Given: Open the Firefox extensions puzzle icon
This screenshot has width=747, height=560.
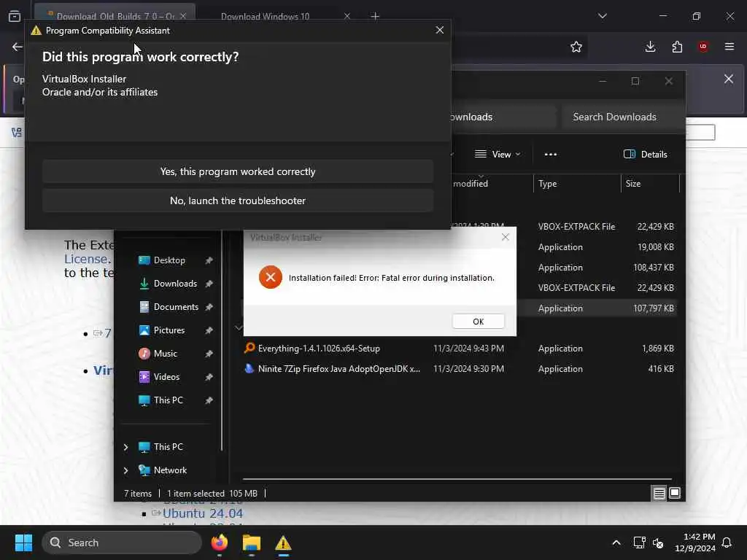Looking at the screenshot, I should click(677, 47).
